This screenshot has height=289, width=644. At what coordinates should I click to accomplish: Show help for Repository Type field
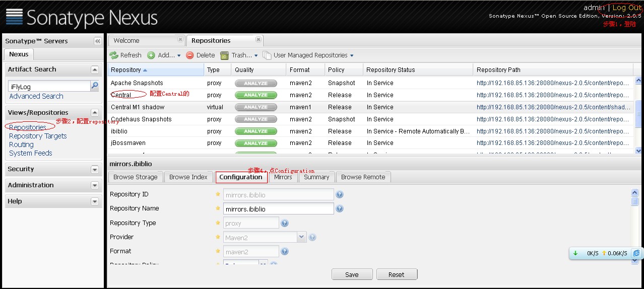285,223
